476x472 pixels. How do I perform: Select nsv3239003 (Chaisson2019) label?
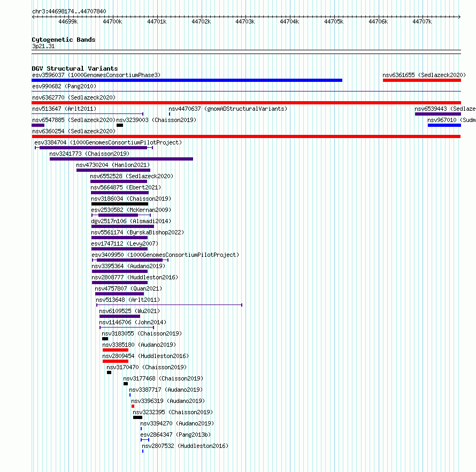point(156,120)
